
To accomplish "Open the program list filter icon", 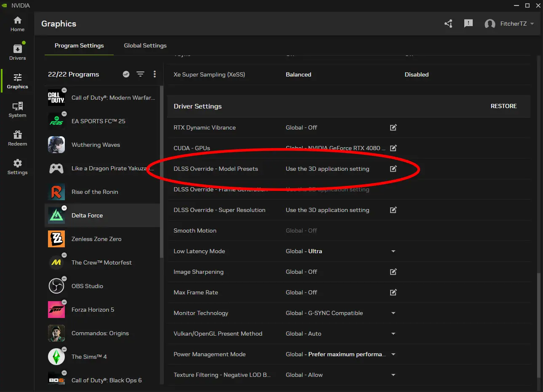I will click(140, 74).
